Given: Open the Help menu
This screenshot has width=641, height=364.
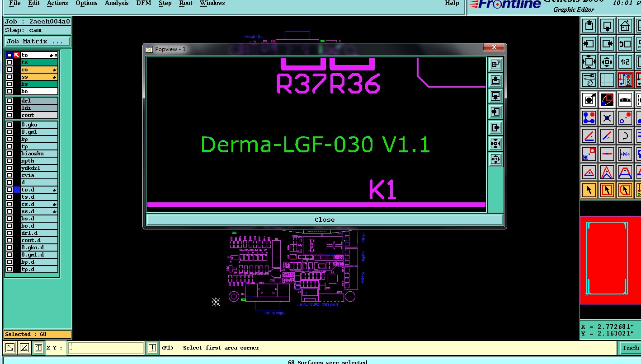Looking at the screenshot, I should click(452, 3).
